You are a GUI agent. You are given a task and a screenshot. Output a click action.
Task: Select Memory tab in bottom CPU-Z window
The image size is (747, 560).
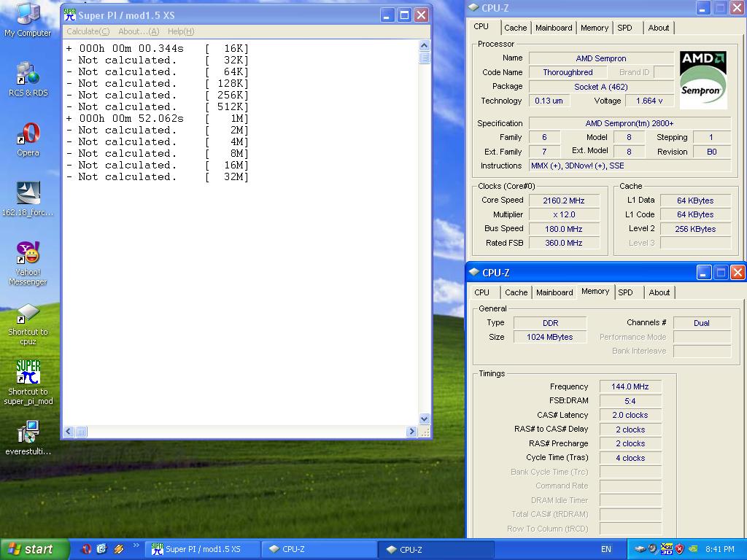[x=595, y=292]
